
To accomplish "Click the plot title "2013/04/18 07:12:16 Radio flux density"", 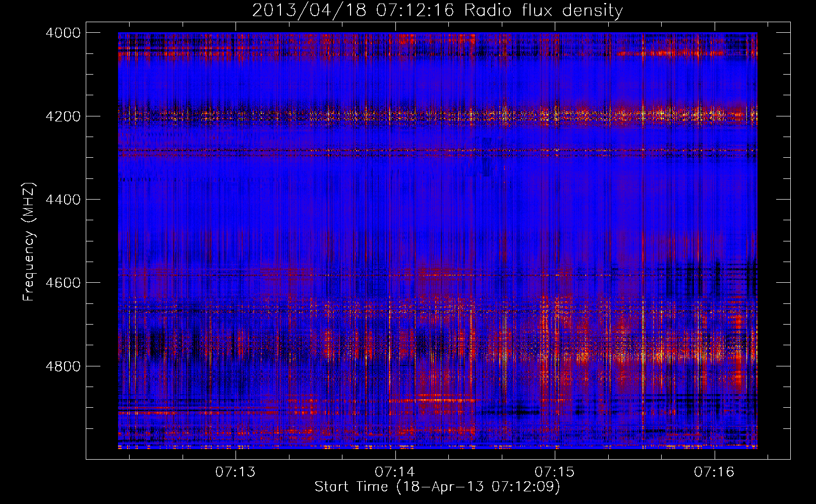I will (x=437, y=10).
